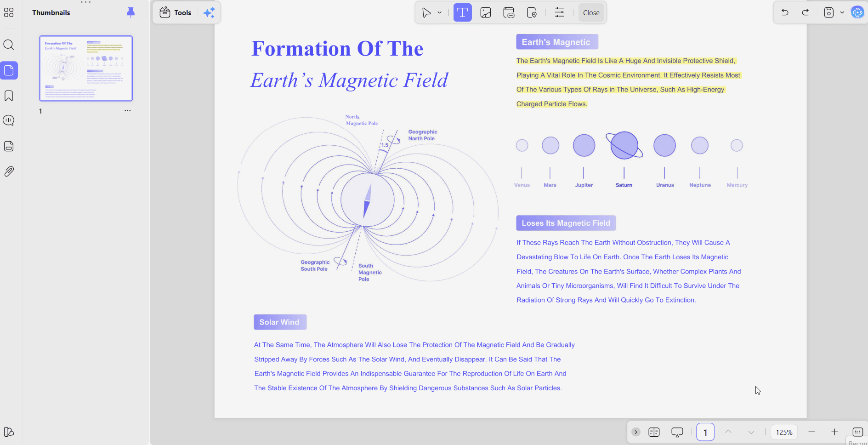The image size is (868, 445).
Task: Click the Solar Wind heading label
Action: (x=280, y=322)
